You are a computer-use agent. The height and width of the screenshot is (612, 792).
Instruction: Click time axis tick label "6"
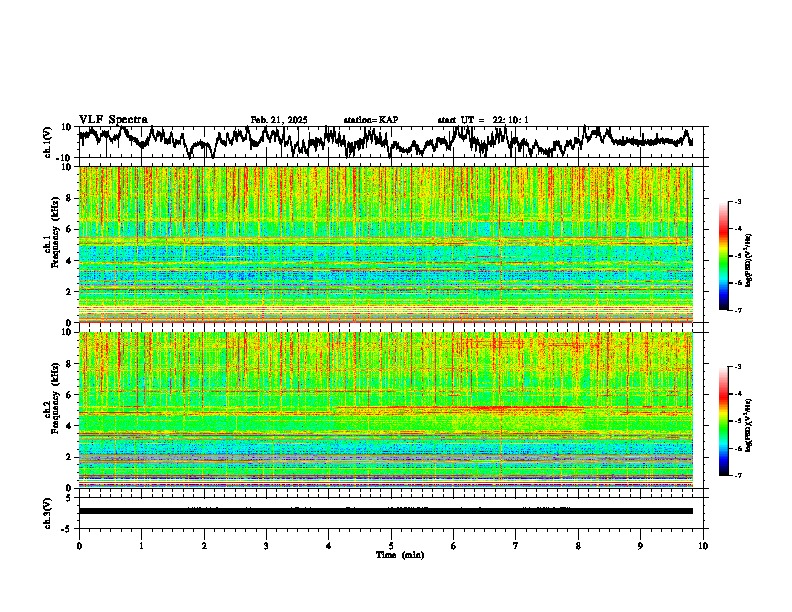pyautogui.click(x=454, y=546)
